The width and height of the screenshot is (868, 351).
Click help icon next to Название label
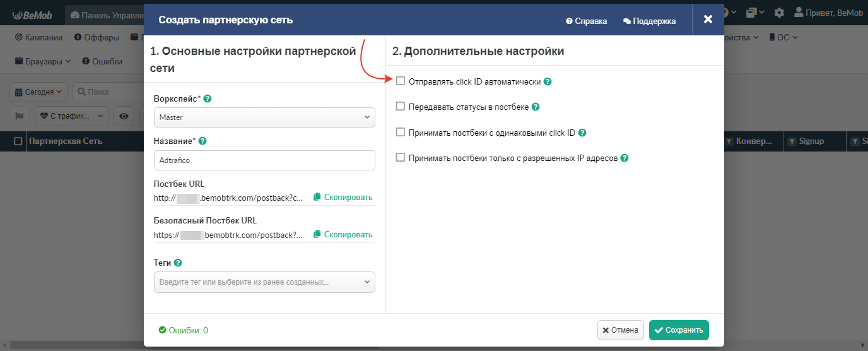pos(202,141)
